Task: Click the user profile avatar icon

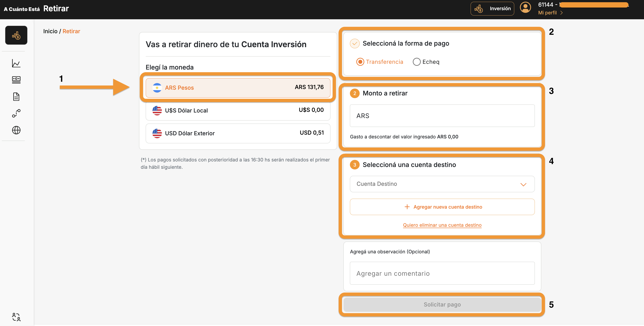Action: [x=525, y=8]
